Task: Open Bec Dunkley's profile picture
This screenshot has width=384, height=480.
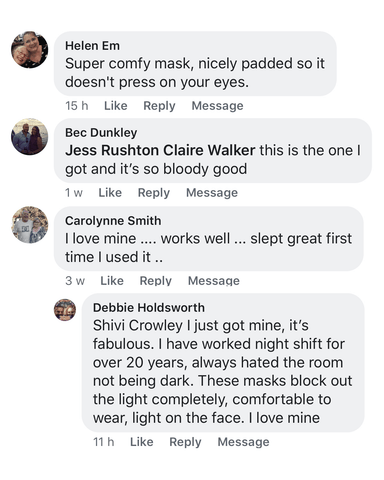Action: tap(30, 137)
